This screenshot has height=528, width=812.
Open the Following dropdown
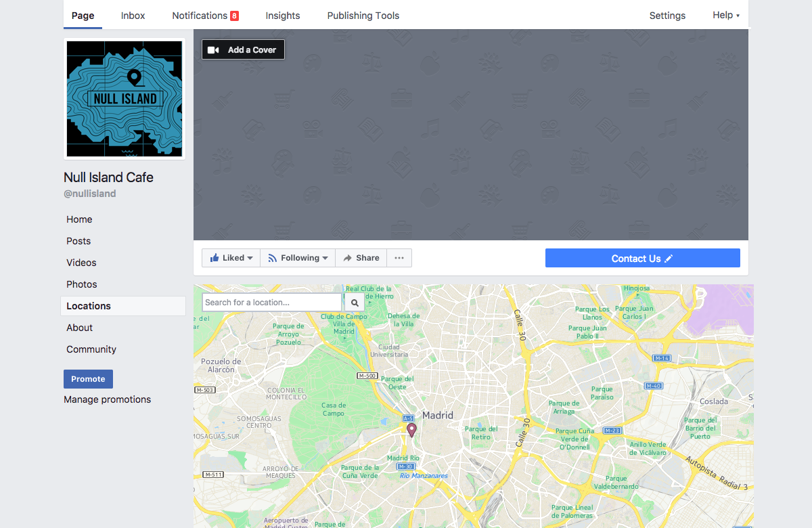(x=298, y=258)
